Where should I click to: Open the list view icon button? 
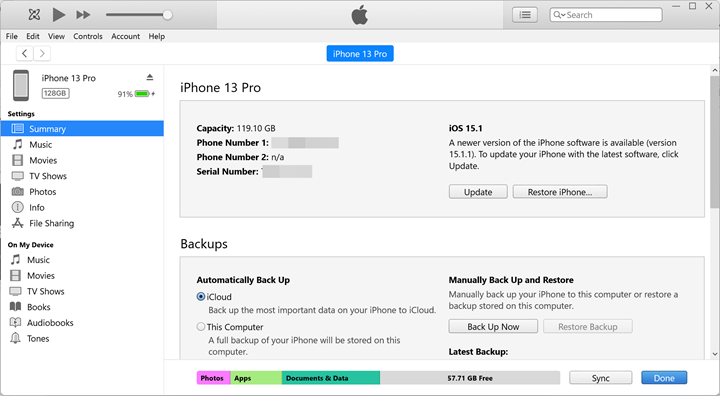pos(525,15)
